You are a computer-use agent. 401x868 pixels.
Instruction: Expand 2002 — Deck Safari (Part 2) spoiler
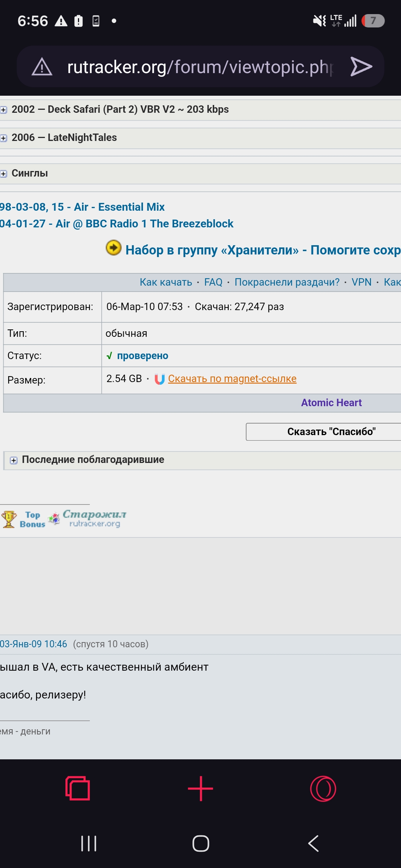(x=200, y=109)
